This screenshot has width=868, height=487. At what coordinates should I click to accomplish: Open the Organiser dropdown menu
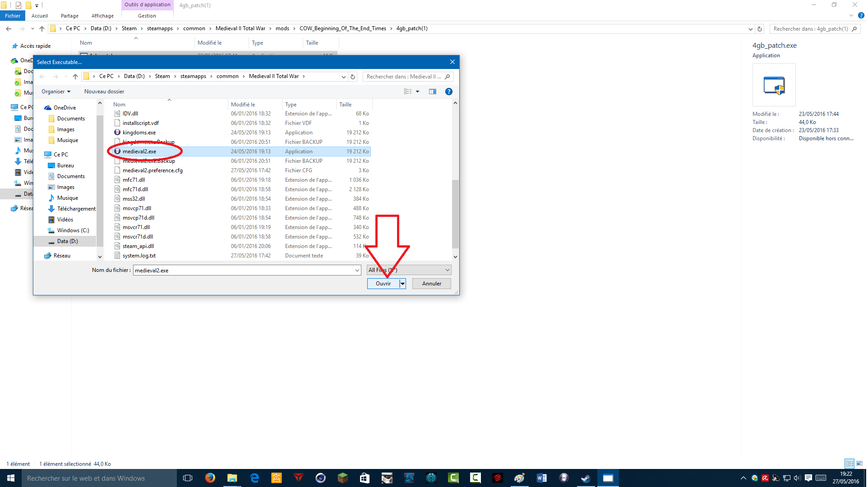pyautogui.click(x=56, y=92)
